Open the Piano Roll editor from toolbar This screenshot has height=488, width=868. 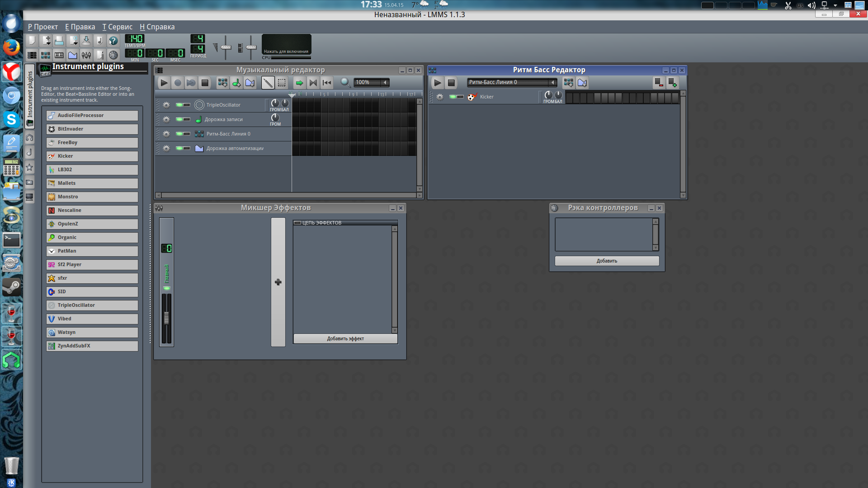59,55
